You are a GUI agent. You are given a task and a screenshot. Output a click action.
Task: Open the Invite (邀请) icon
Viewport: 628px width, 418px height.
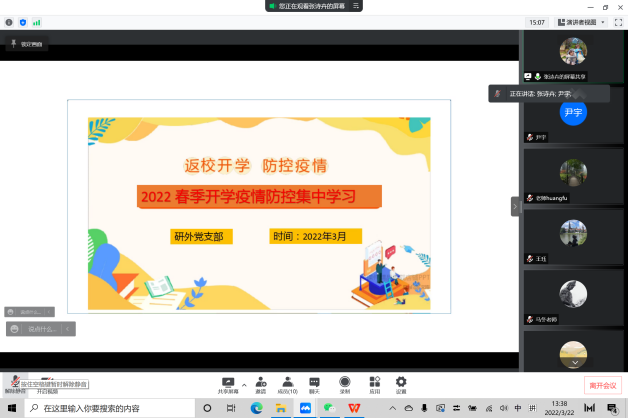[x=260, y=382]
